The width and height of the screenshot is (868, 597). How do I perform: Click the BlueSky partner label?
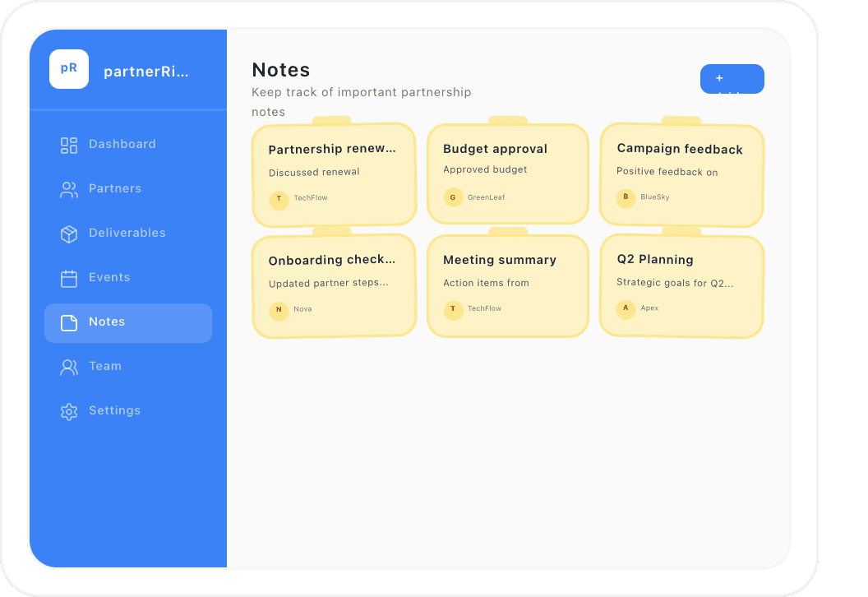point(655,197)
